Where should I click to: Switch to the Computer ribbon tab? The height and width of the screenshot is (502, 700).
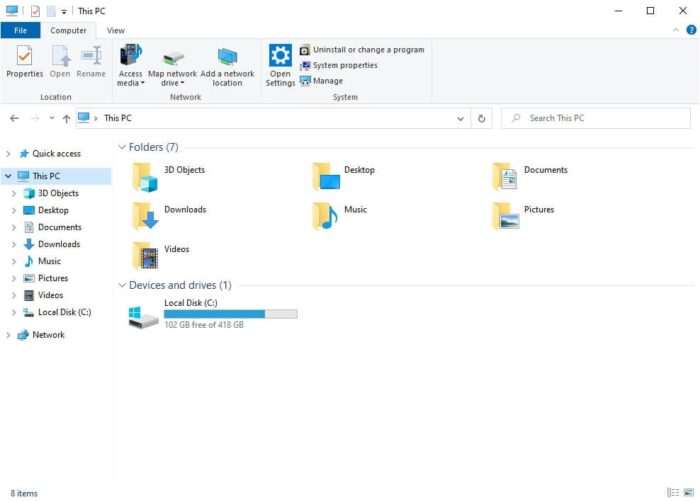coord(68,30)
